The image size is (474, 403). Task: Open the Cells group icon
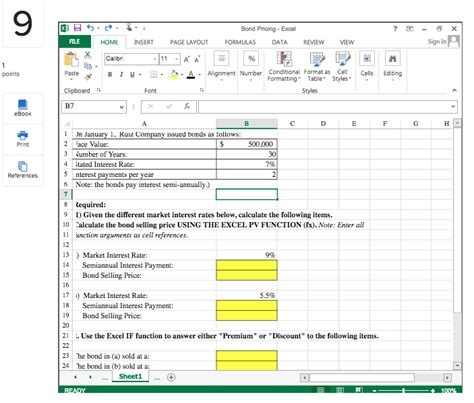[367, 58]
